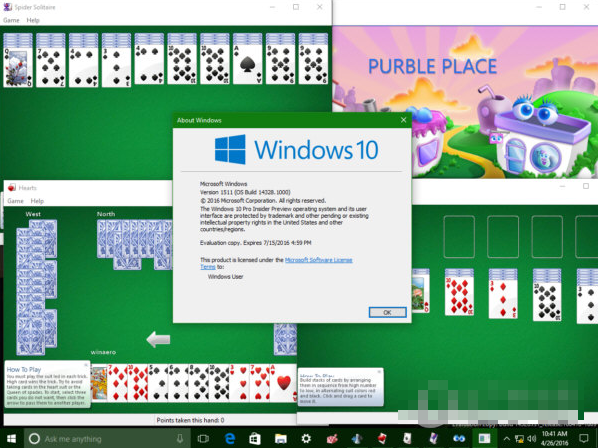Dismiss the Solitaire How To Play tip

tap(379, 371)
